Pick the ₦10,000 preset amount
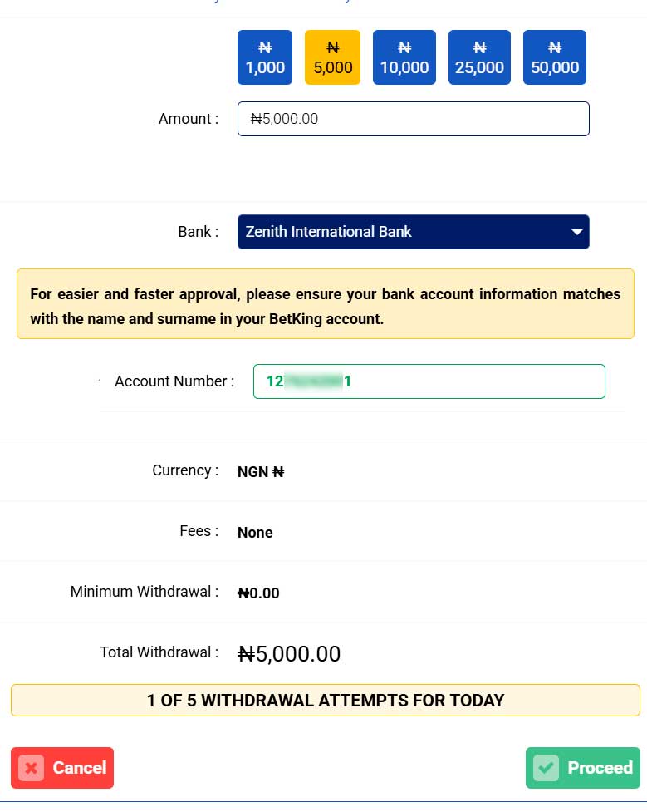Viewport: 647px width, 812px height. tap(404, 57)
